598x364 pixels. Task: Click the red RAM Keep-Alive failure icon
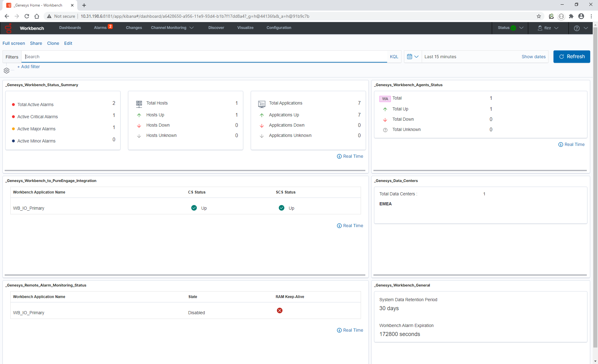pos(279,310)
